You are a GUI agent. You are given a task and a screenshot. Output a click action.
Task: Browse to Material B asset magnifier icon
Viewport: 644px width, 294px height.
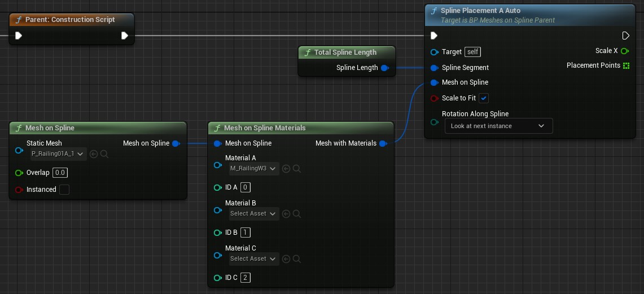pos(297,214)
